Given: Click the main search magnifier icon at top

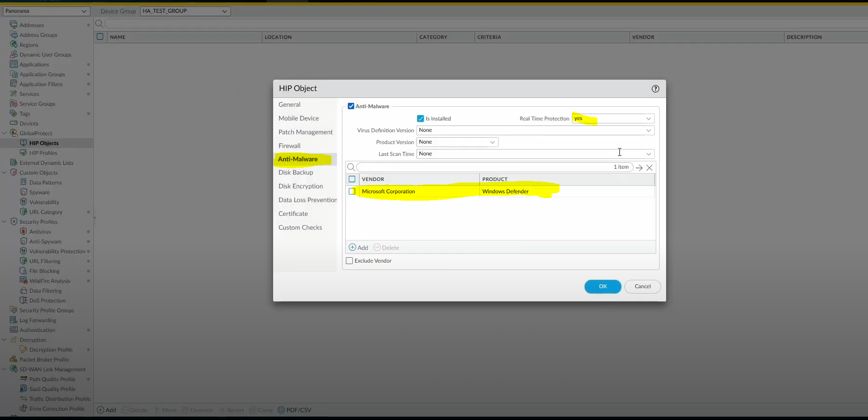Looking at the screenshot, I should coord(99,23).
